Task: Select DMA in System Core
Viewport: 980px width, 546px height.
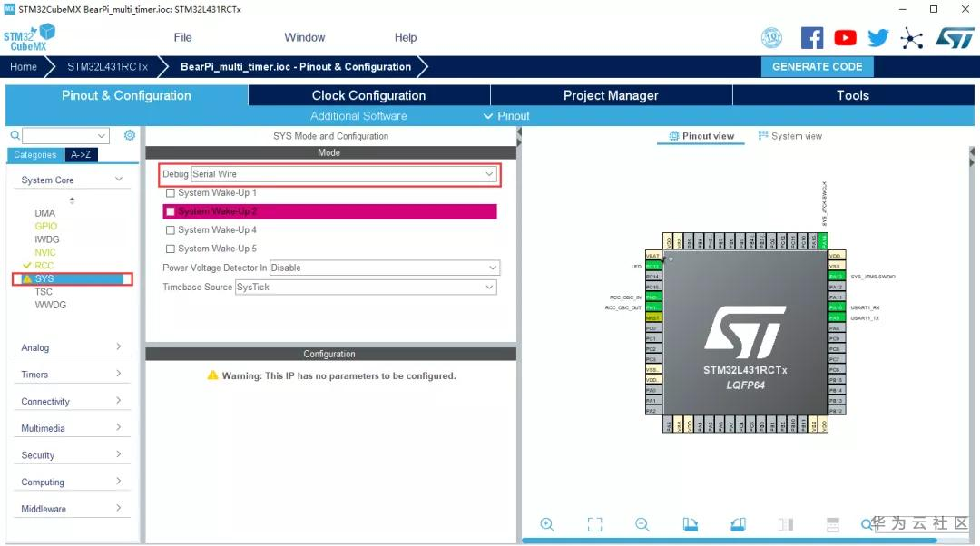Action: 45,213
